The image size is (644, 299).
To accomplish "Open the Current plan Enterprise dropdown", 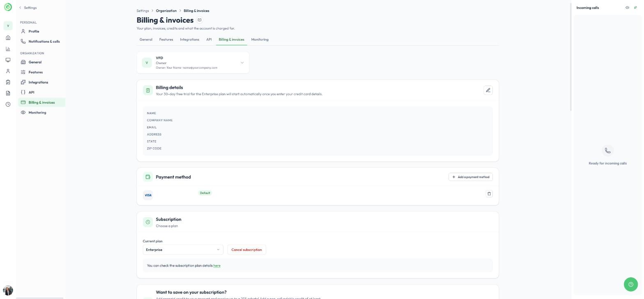I will 183,250.
